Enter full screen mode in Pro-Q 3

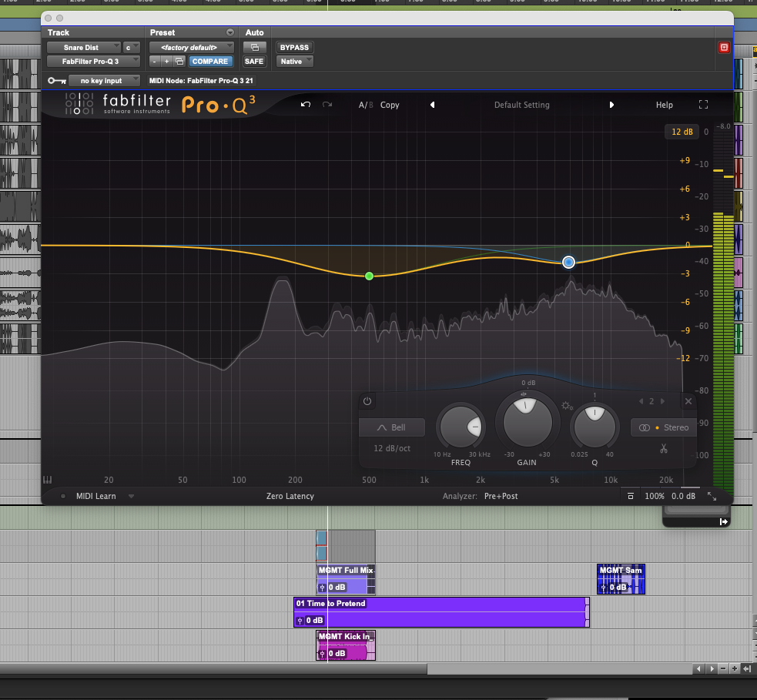[703, 105]
